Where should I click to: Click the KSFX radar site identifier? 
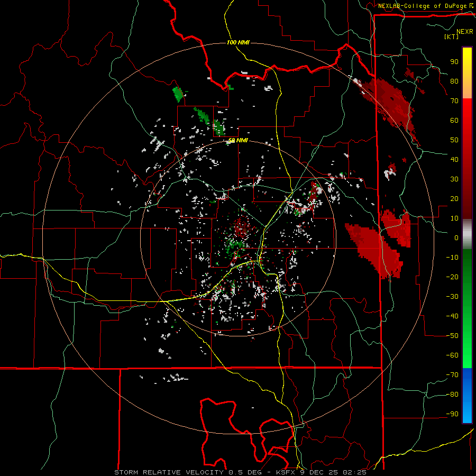point(287,472)
